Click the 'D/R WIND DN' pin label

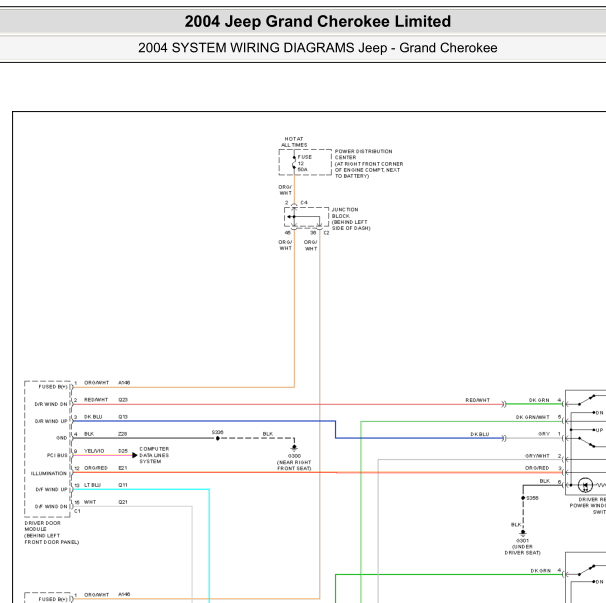pos(51,404)
